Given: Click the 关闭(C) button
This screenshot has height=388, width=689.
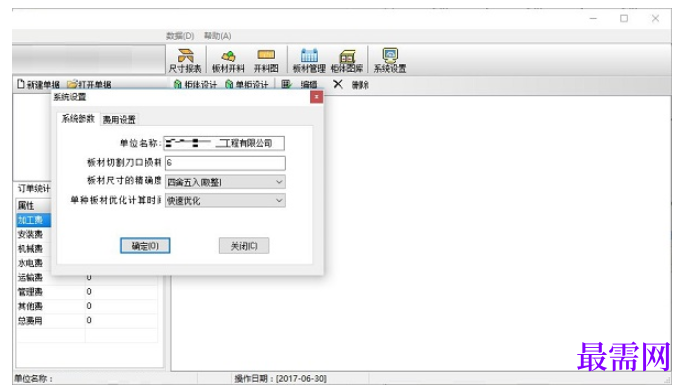Looking at the screenshot, I should tap(244, 246).
